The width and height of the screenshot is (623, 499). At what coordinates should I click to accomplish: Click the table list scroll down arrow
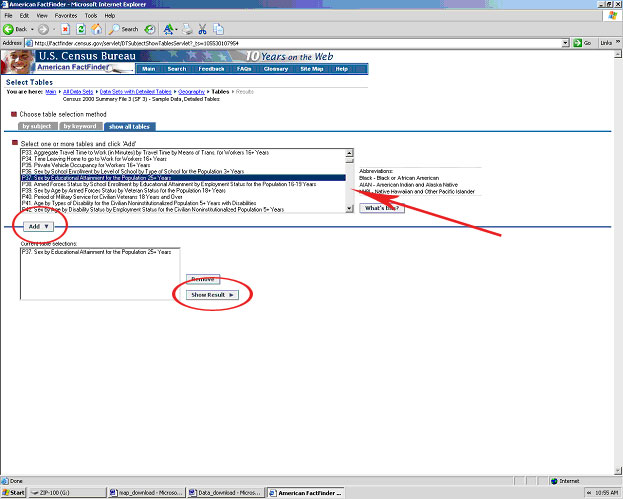coord(349,209)
